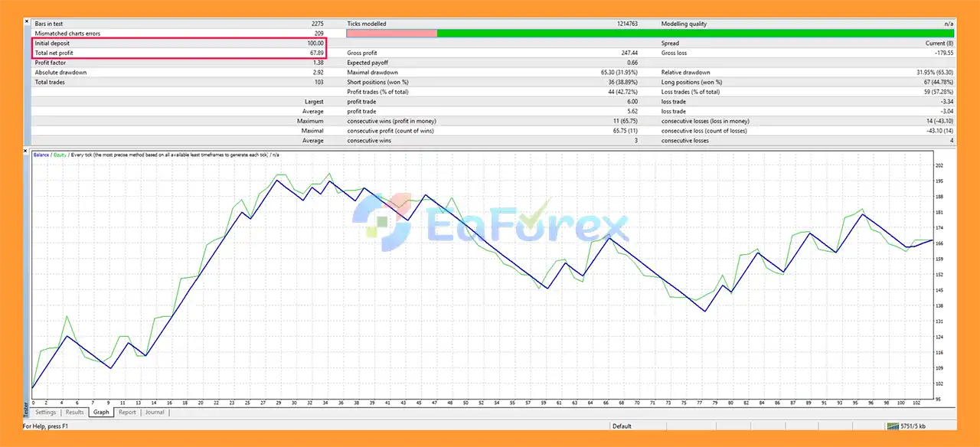
Task: Select the Initial deposit row
Action: tap(179, 44)
